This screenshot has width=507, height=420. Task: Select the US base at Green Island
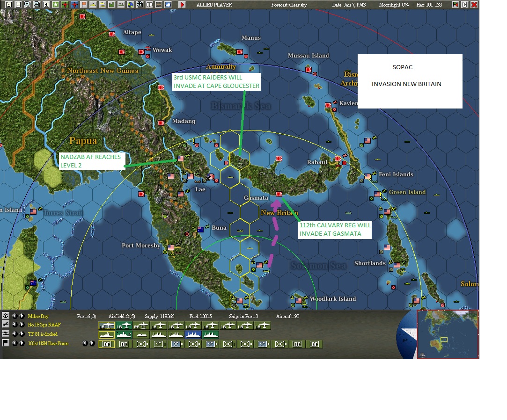point(377,194)
